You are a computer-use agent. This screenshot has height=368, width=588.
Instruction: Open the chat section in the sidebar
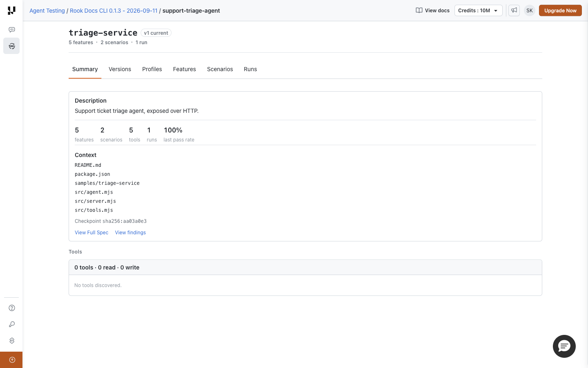tap(12, 29)
